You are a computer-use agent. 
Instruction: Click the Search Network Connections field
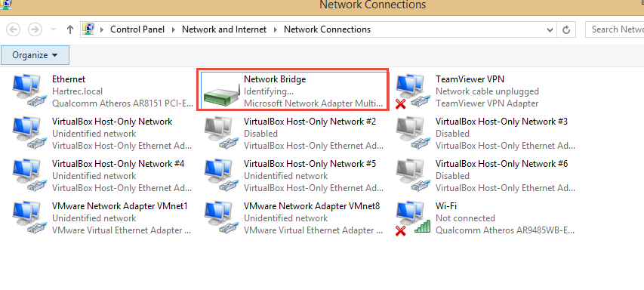615,29
